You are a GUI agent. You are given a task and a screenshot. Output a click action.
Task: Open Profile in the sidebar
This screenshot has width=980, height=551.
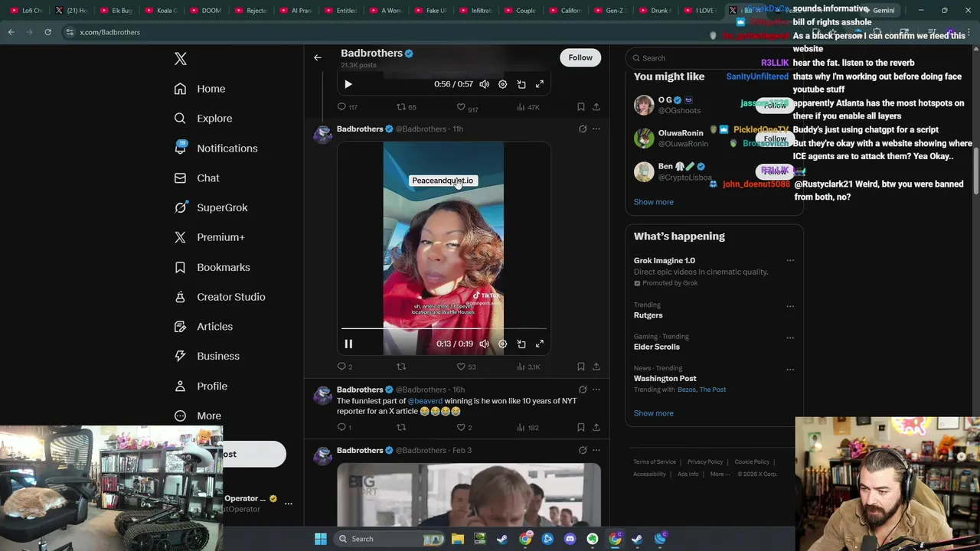[x=200, y=386]
